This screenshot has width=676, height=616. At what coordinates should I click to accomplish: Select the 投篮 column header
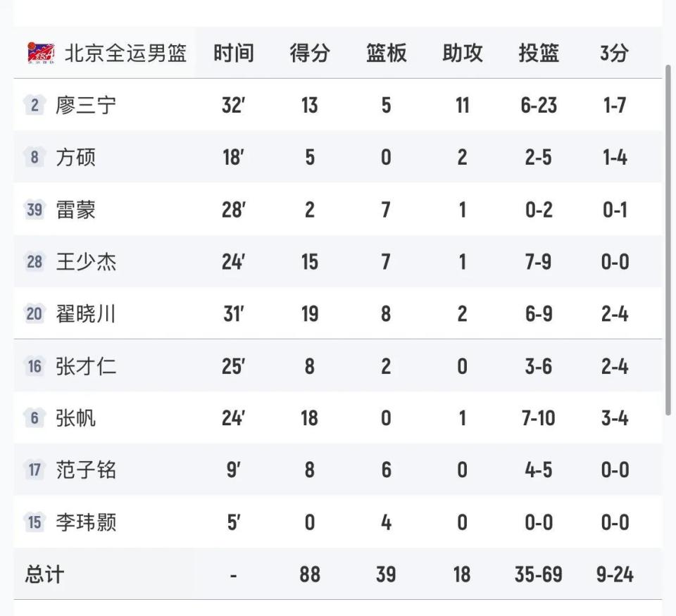point(539,52)
